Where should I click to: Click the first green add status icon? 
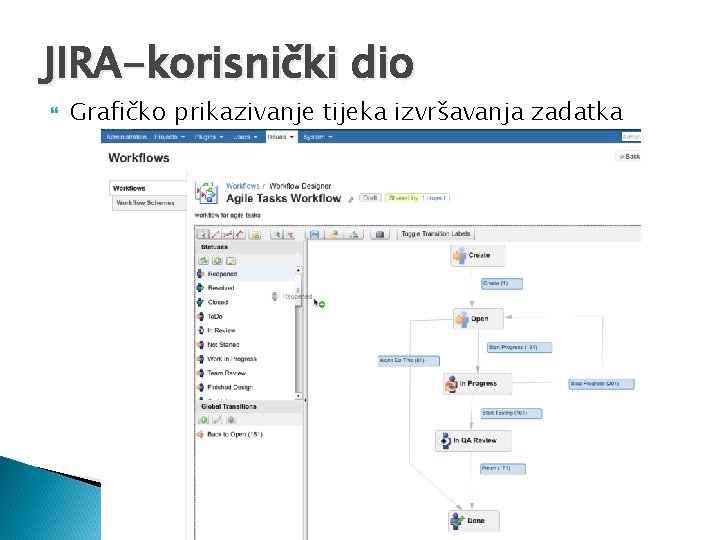pos(203,260)
